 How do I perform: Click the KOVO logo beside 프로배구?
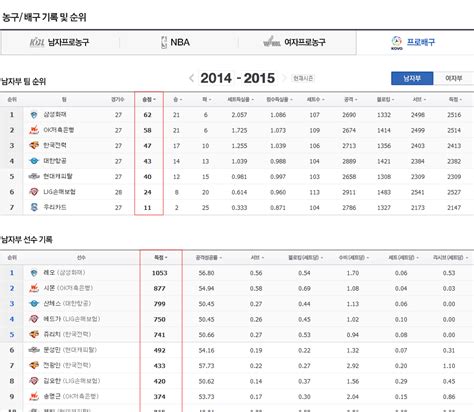click(x=397, y=43)
